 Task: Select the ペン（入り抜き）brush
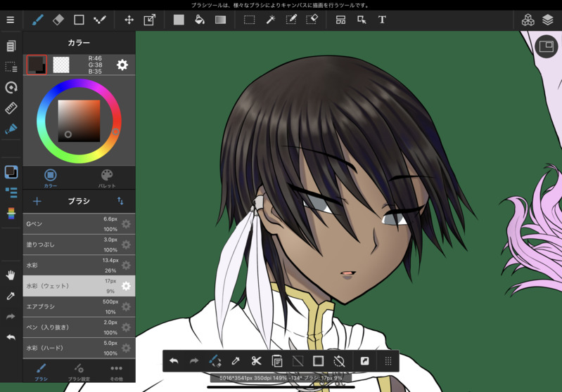click(x=79, y=327)
